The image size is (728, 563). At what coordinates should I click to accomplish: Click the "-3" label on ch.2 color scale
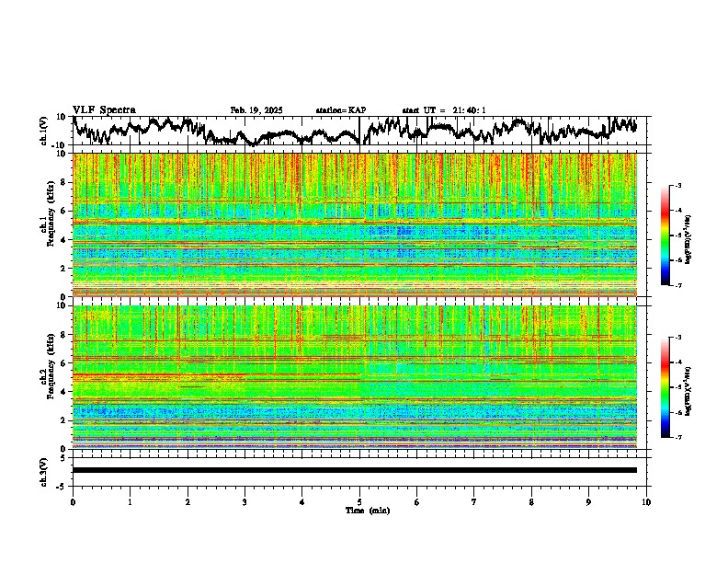[x=678, y=338]
